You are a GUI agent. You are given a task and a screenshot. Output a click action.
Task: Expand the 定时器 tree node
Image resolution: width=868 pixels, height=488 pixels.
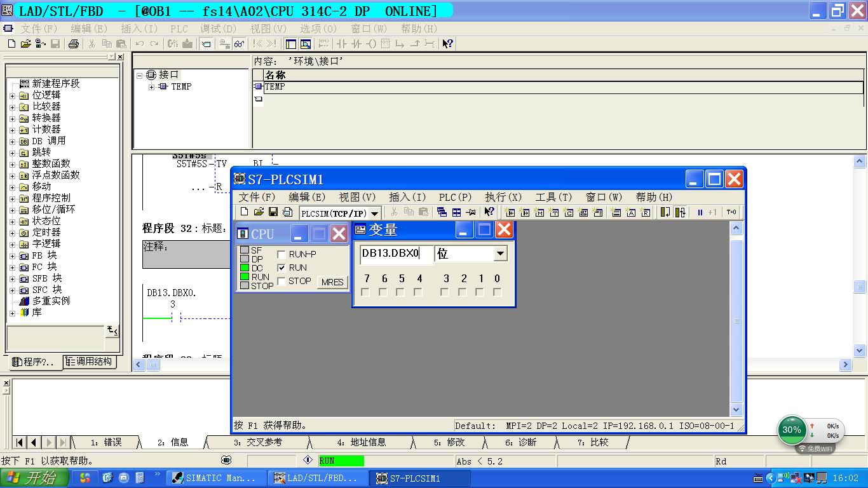tap(12, 233)
